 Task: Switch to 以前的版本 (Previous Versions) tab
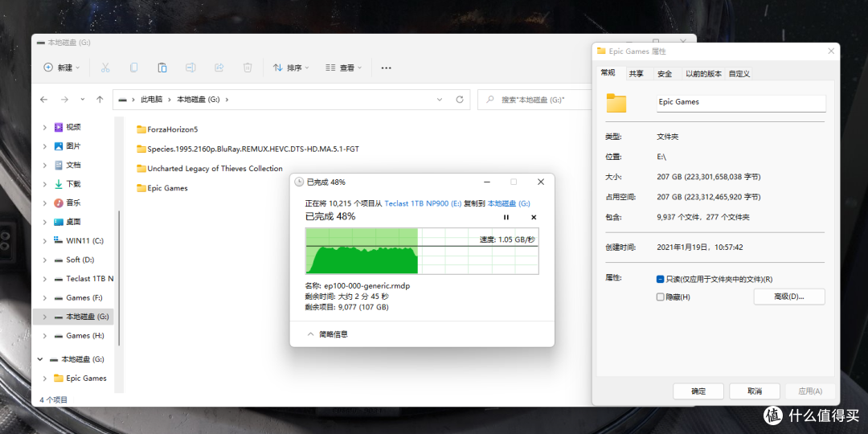(703, 74)
